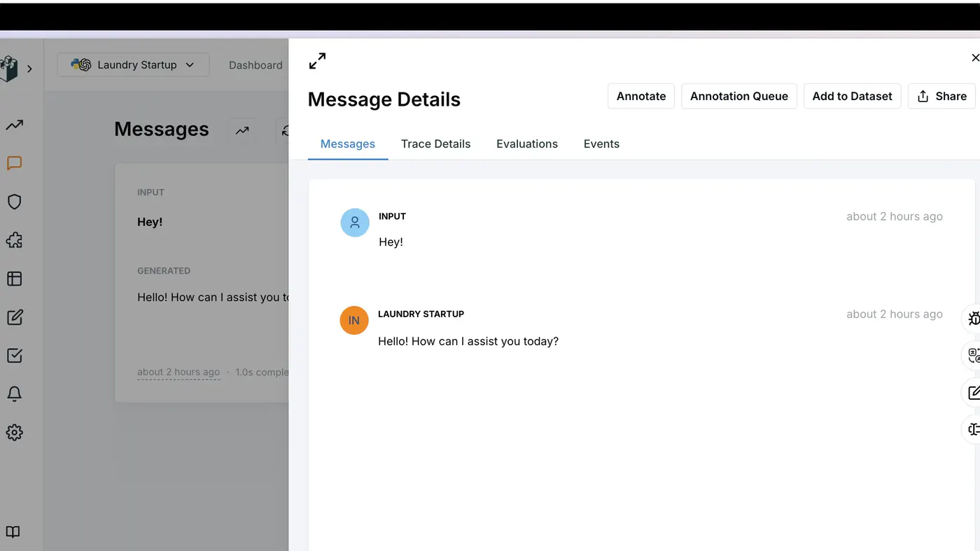This screenshot has height=551, width=980.
Task: Open the Evaluations tab
Action: (527, 144)
